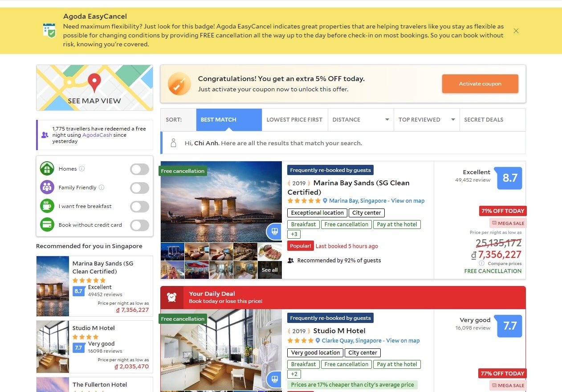Click the Activate coupon button

coord(480,84)
